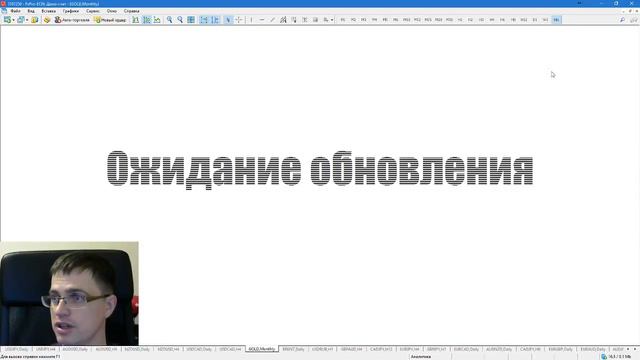Select the horizontal line drawing tool

(x=262, y=20)
